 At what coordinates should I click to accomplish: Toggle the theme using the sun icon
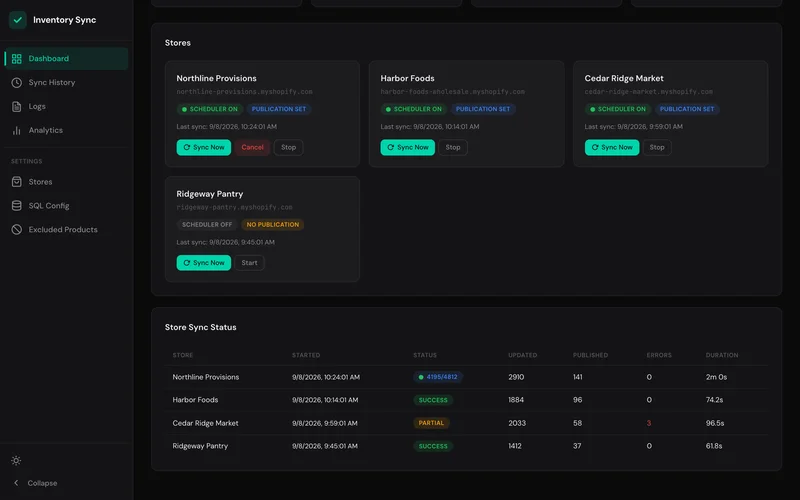[16, 461]
